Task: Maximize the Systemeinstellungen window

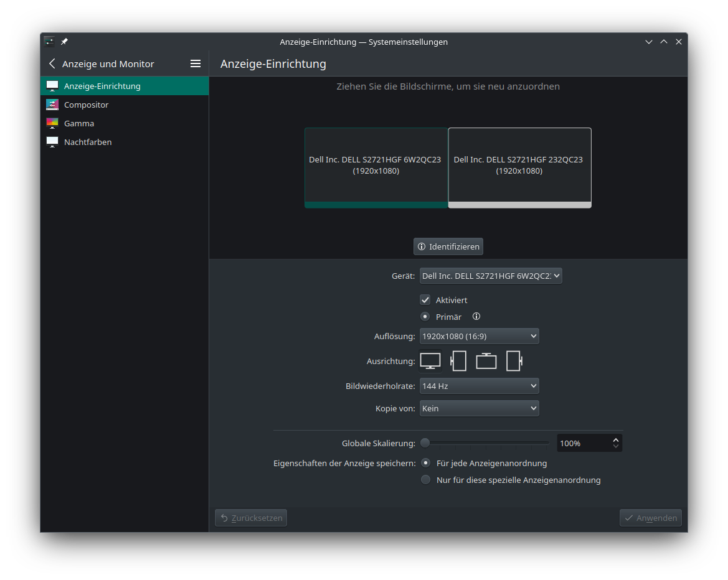Action: [x=664, y=42]
